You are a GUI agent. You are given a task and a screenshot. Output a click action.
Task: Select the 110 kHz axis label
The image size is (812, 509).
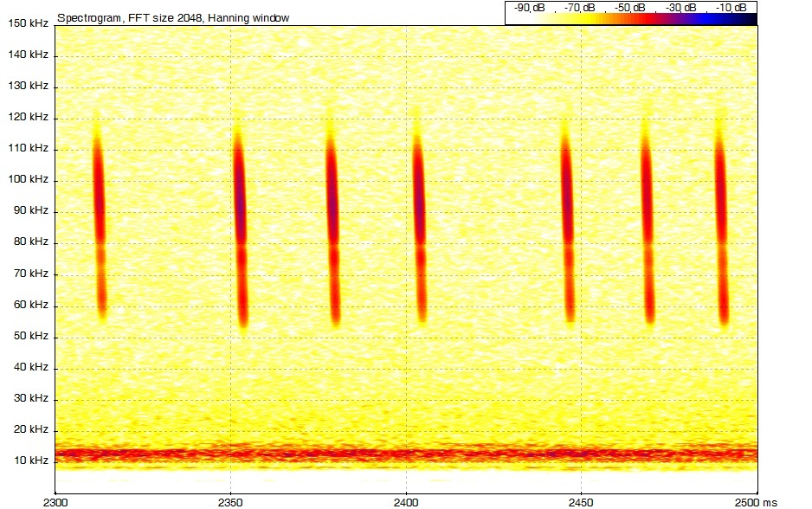(29, 147)
